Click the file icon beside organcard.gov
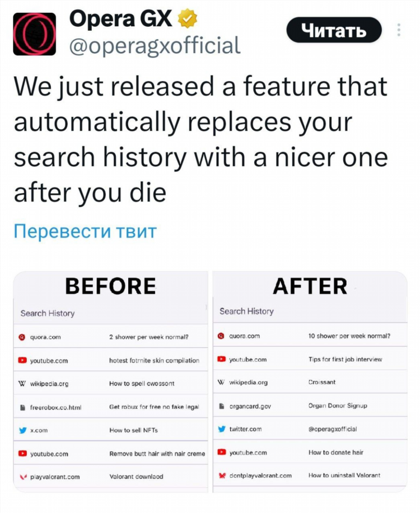This screenshot has width=420, height=513. click(x=222, y=405)
